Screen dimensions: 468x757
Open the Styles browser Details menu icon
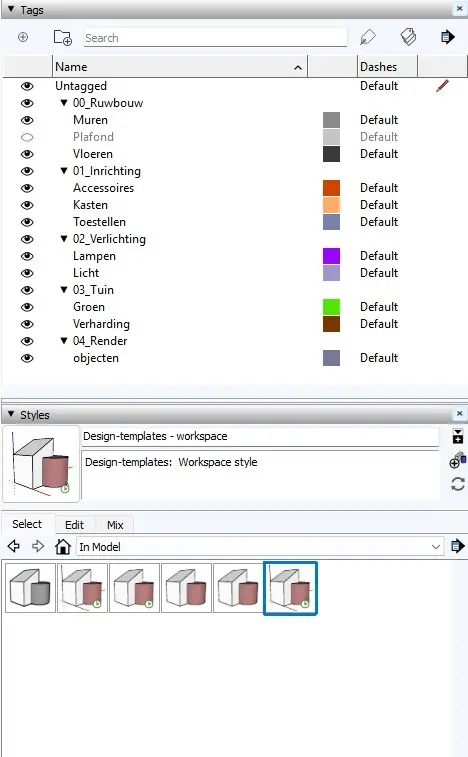point(457,547)
